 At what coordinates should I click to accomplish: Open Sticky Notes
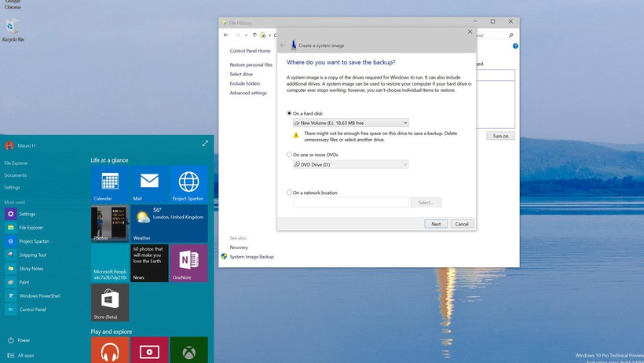(31, 269)
